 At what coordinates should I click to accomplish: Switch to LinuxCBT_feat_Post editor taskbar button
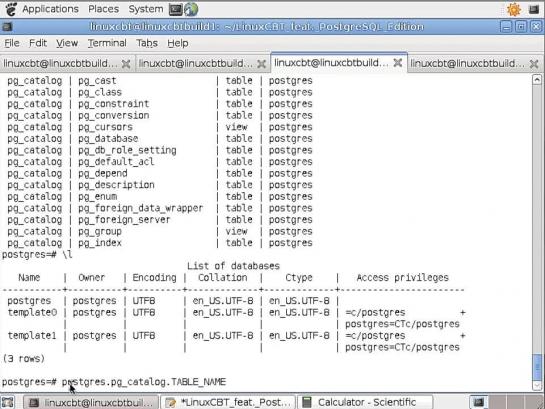pyautogui.click(x=229, y=402)
